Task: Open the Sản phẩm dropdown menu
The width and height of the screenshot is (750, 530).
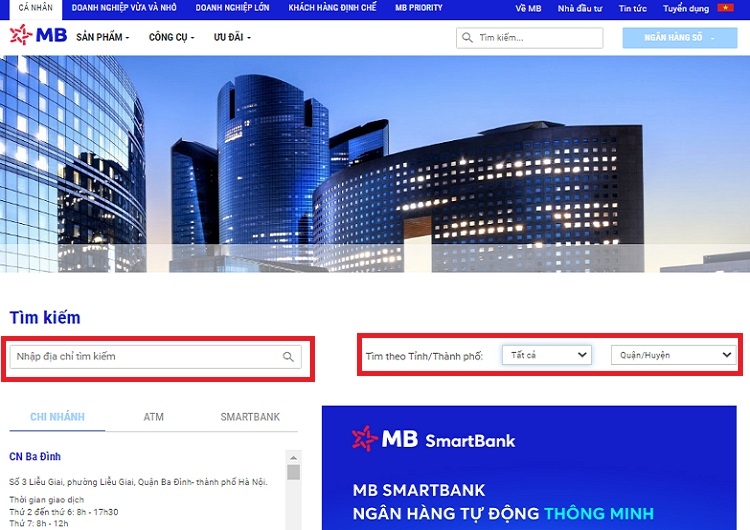Action: [102, 38]
